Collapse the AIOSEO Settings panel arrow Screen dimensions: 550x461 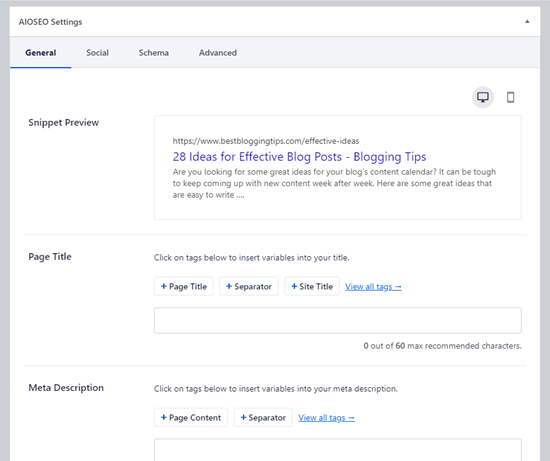pos(527,22)
